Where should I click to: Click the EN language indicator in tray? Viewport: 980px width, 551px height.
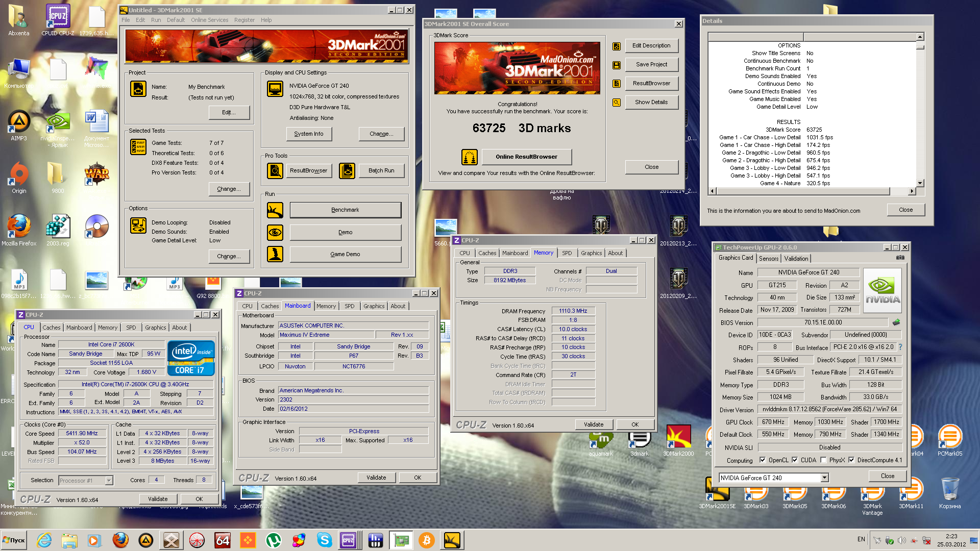pyautogui.click(x=861, y=539)
